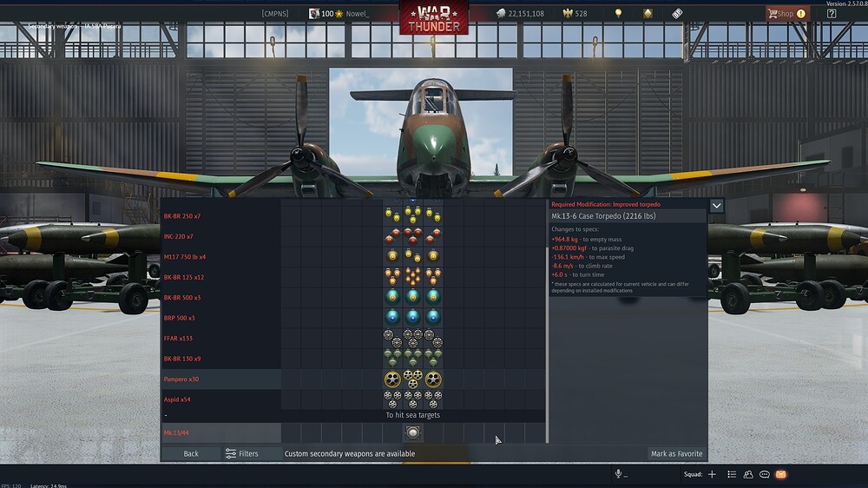Click the INC-220 x7 center incendiary bombs icon
This screenshot has height=488, width=868.
click(x=412, y=236)
